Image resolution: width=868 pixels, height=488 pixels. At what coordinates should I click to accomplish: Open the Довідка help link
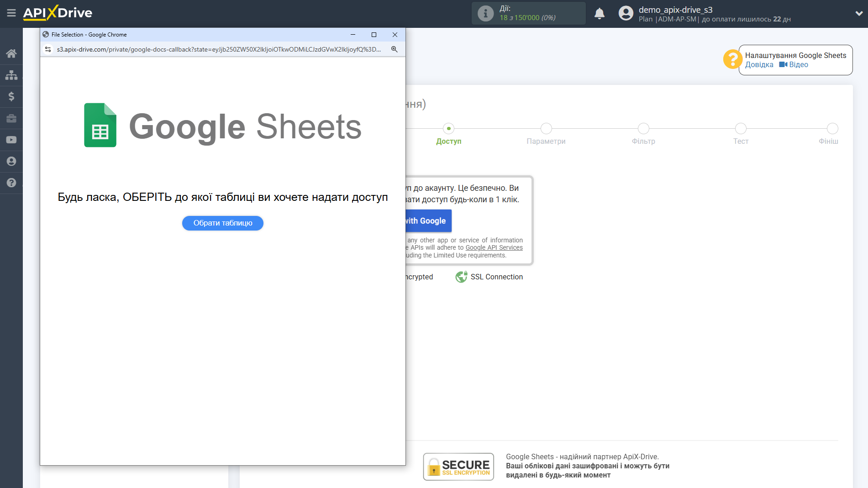pyautogui.click(x=759, y=65)
